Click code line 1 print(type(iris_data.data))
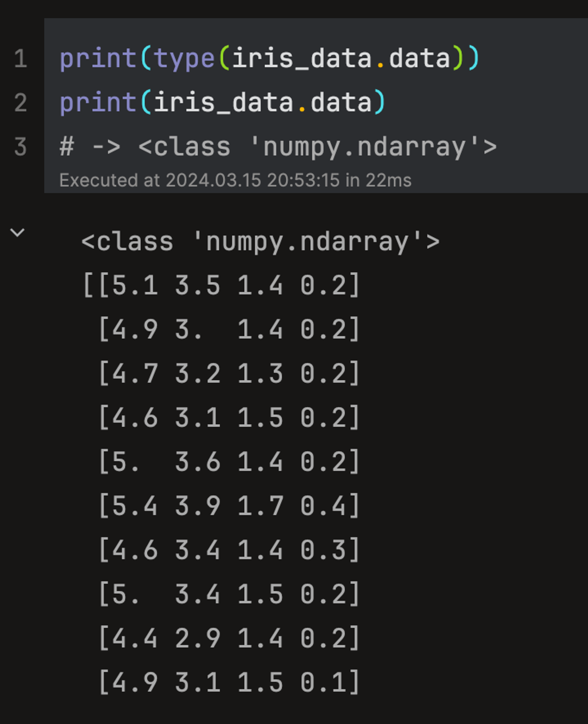This screenshot has height=724, width=588. pyautogui.click(x=269, y=58)
